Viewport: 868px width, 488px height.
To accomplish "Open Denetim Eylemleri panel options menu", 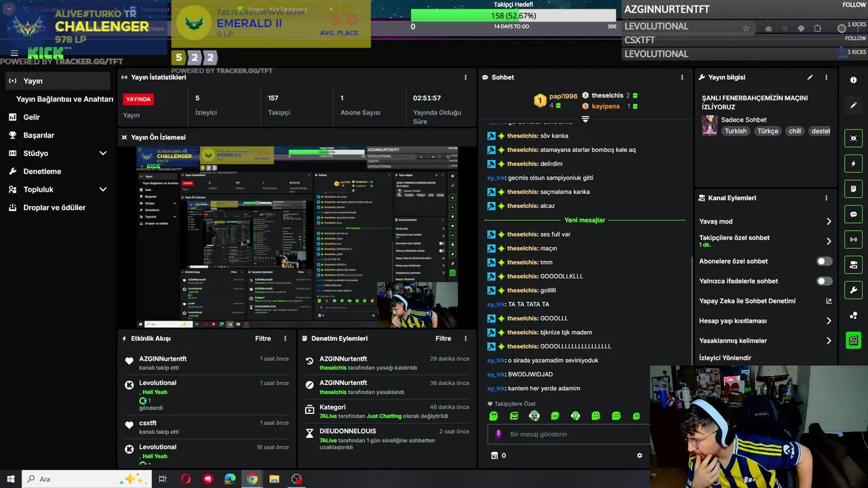I will (x=465, y=338).
